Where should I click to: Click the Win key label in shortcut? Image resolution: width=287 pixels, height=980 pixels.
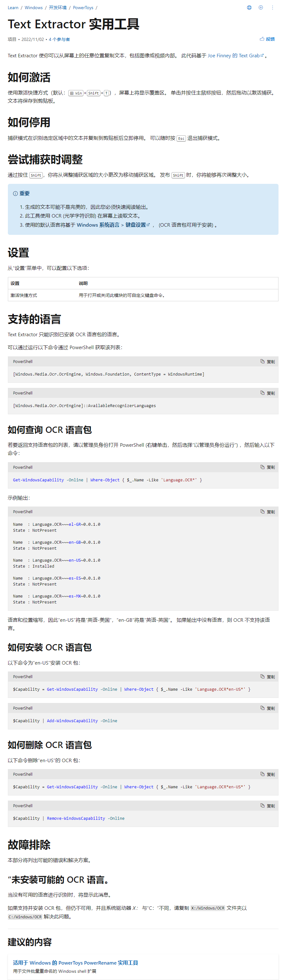76,93
